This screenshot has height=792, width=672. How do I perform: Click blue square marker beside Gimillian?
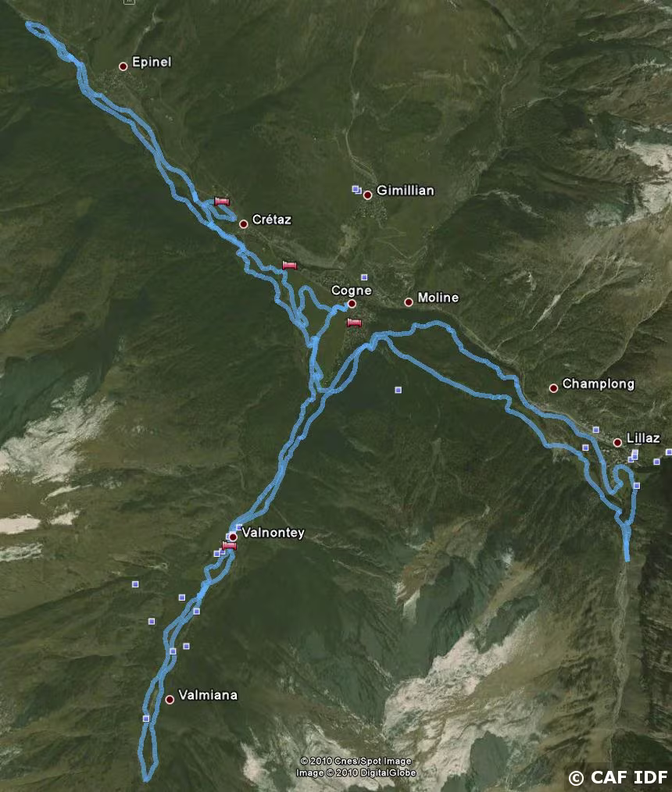tap(357, 190)
